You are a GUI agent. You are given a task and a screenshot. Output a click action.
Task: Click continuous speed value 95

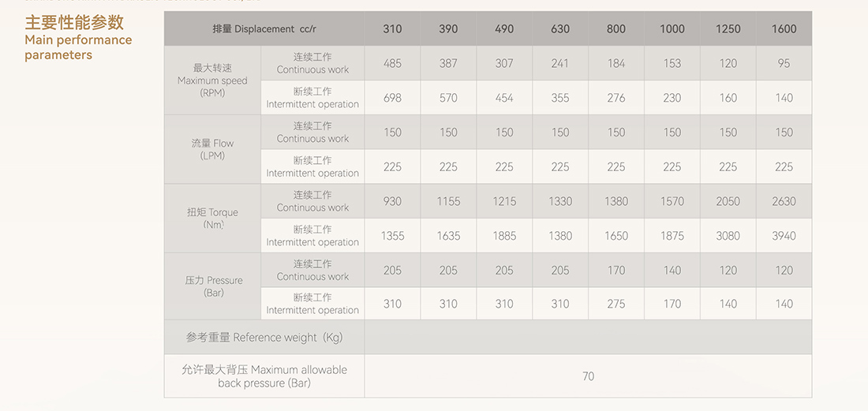(784, 63)
